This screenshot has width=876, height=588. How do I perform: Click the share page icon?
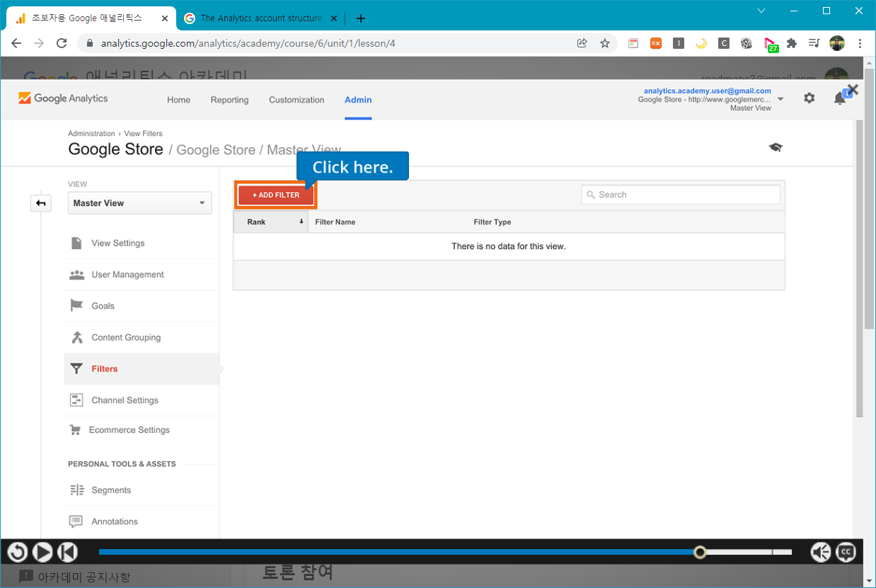tap(582, 43)
